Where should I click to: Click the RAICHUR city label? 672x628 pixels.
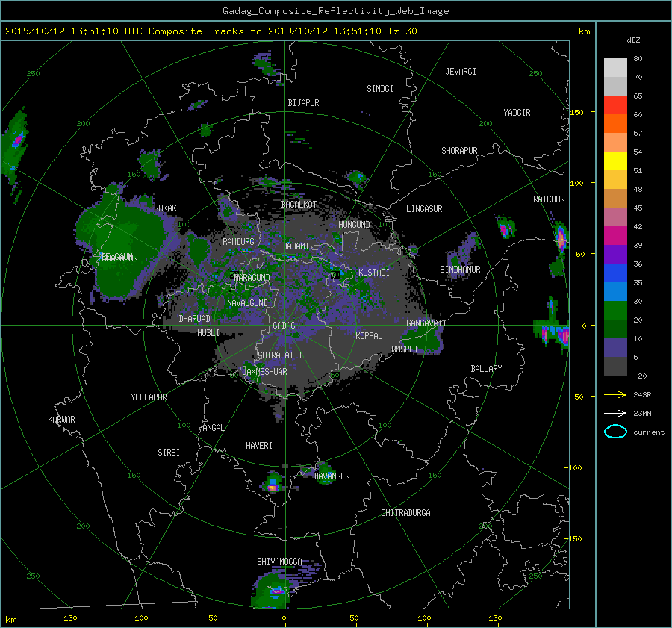549,199
